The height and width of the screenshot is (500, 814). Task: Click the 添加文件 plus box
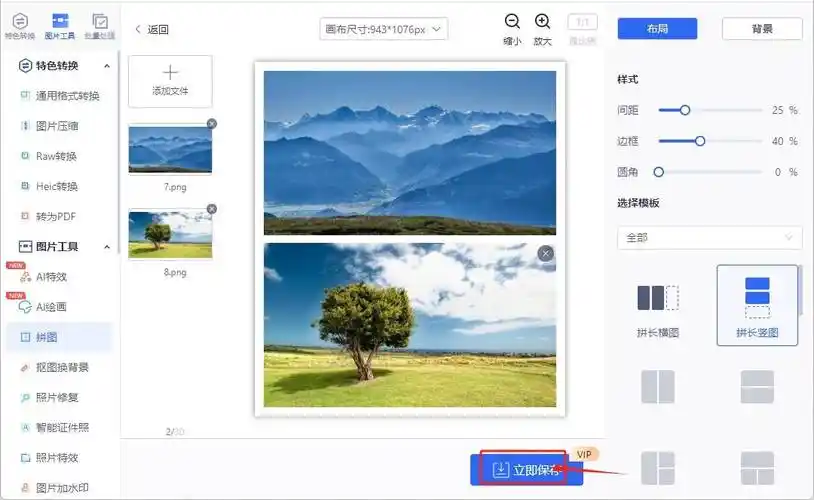[170, 82]
